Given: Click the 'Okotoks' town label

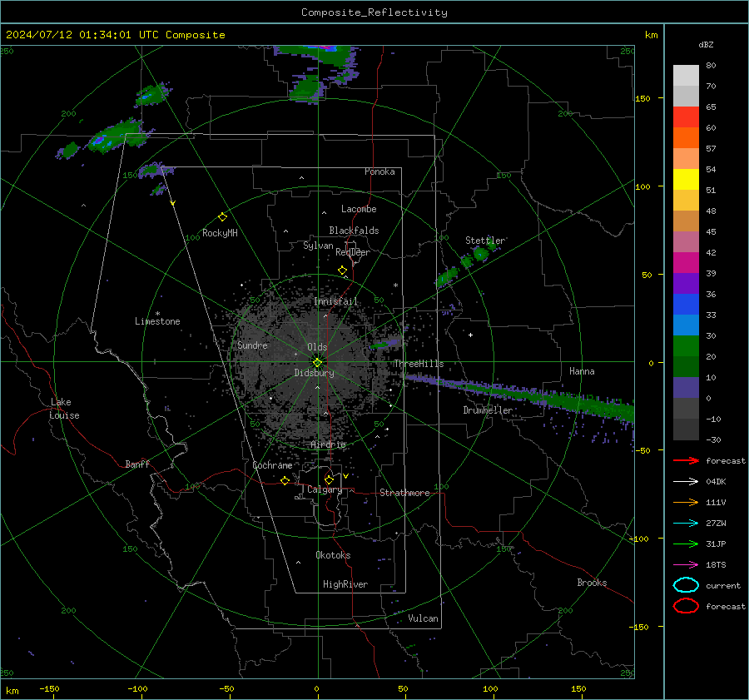Looking at the screenshot, I should coord(333,555).
